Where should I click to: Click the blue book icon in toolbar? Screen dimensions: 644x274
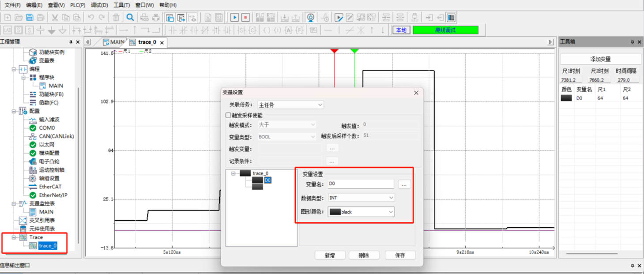(451, 18)
